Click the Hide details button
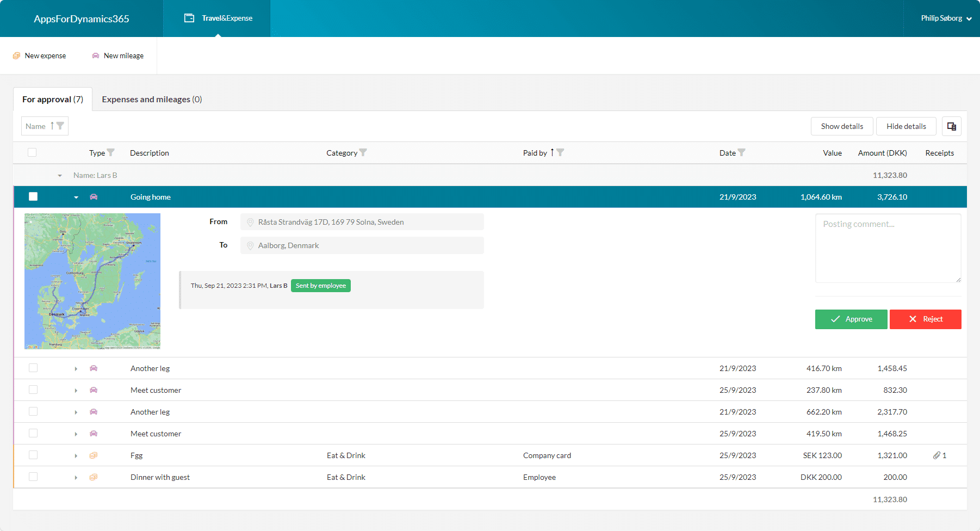 (x=906, y=126)
